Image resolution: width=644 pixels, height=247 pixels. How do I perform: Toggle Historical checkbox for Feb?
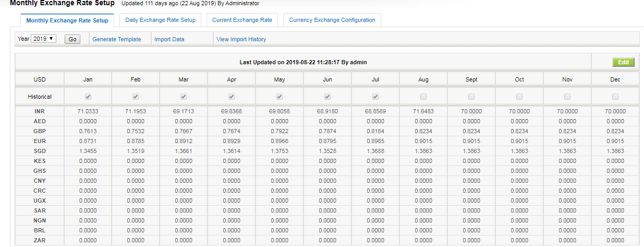coord(136,97)
